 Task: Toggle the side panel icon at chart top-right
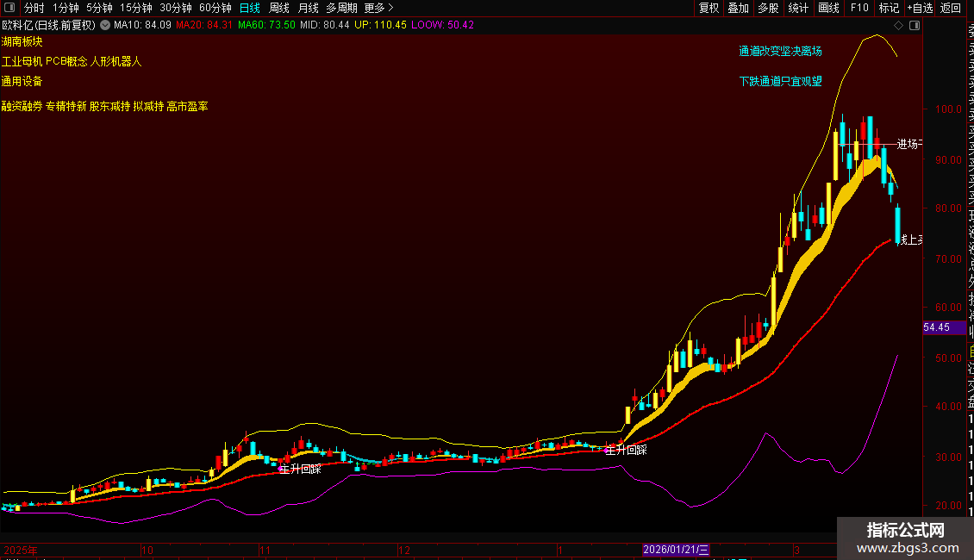pos(915,25)
